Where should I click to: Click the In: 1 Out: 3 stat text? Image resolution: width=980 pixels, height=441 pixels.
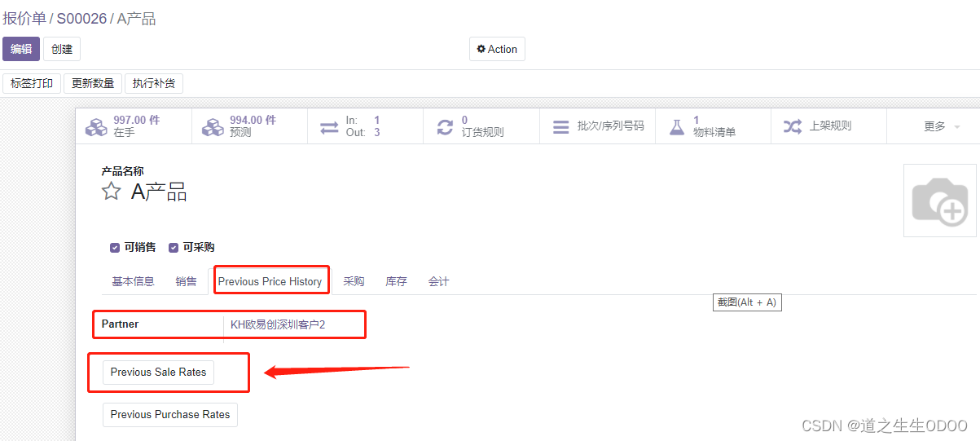click(x=363, y=126)
